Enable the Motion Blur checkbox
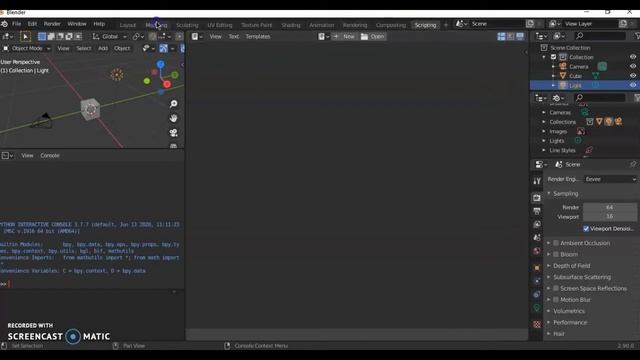 point(556,300)
